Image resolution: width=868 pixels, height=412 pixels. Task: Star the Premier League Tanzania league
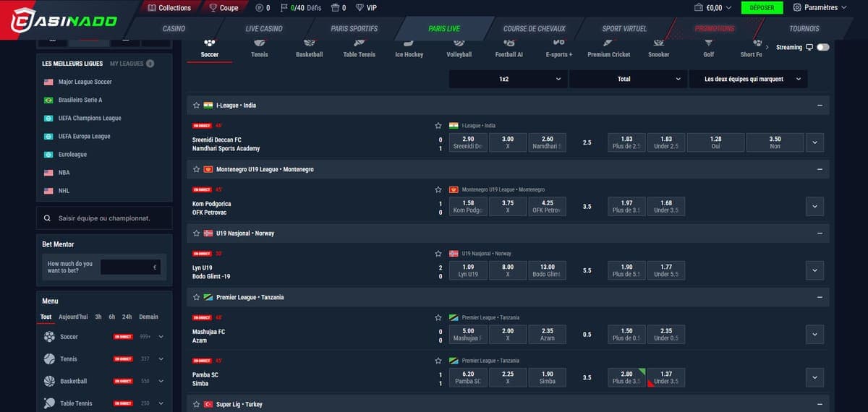196,298
